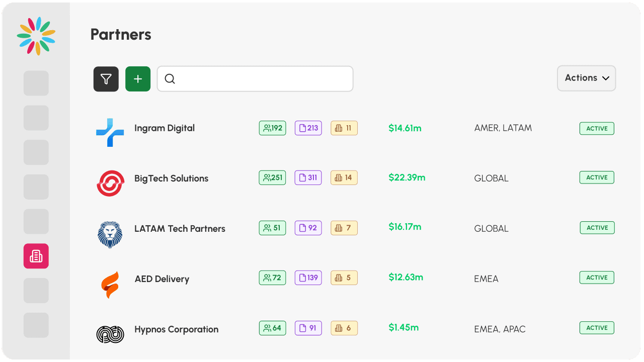Screen dimensions: 644x362
Task: Click Ingram Digital's 192 users badge
Action: (x=273, y=128)
